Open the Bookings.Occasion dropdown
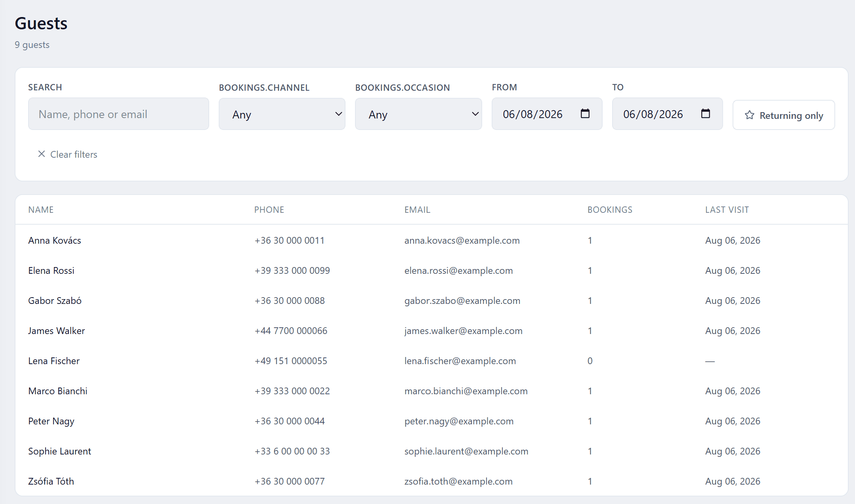Viewport: 855px width, 504px height. pyautogui.click(x=418, y=114)
